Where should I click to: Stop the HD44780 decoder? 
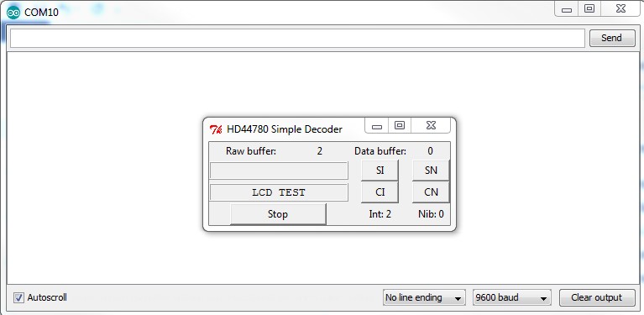[278, 214]
